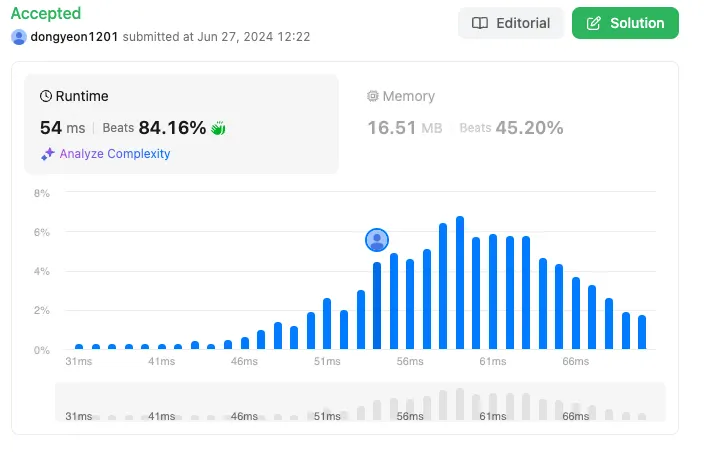
Task: Click the sparkle icon before Analyze Complexity
Action: click(x=48, y=154)
